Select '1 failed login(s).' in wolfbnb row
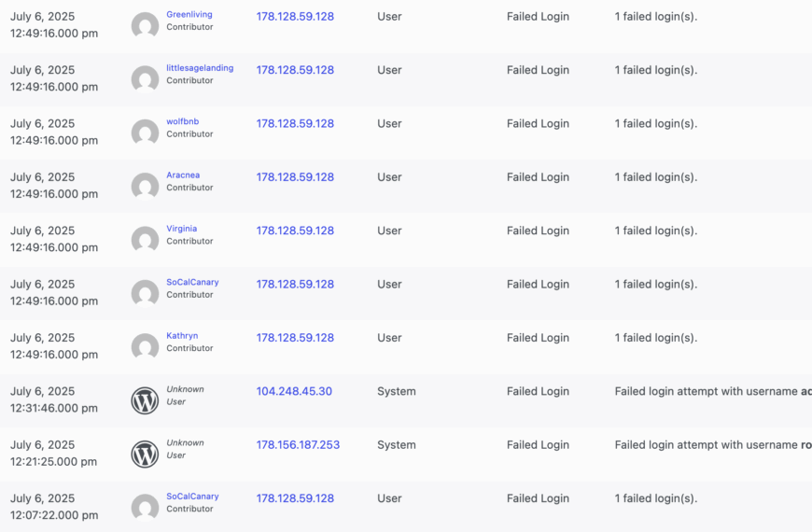Image resolution: width=812 pixels, height=532 pixels. [655, 124]
